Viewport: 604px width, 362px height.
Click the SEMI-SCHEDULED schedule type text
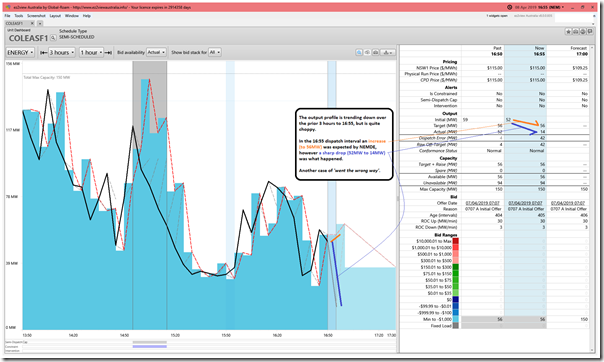pos(77,37)
